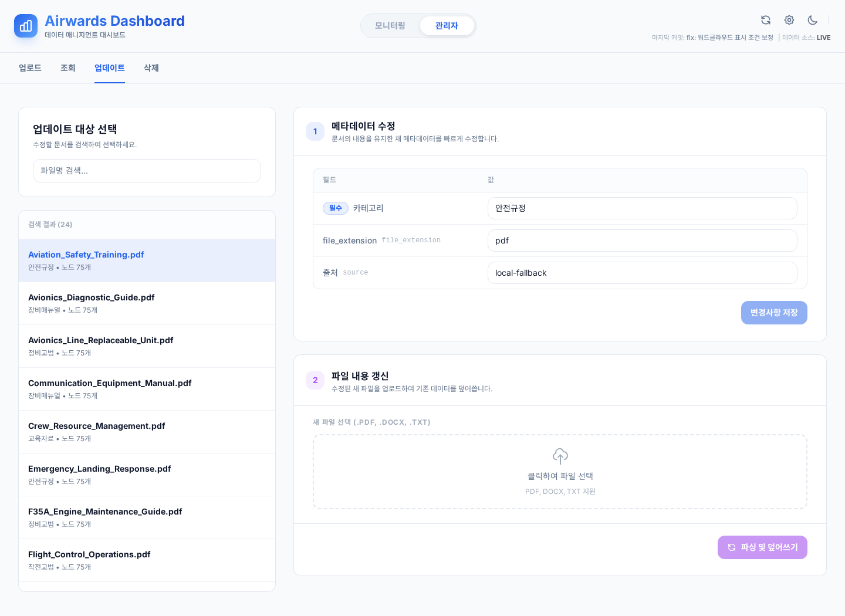Click the refresh icon in header
The height and width of the screenshot is (616, 845).
[x=766, y=20]
